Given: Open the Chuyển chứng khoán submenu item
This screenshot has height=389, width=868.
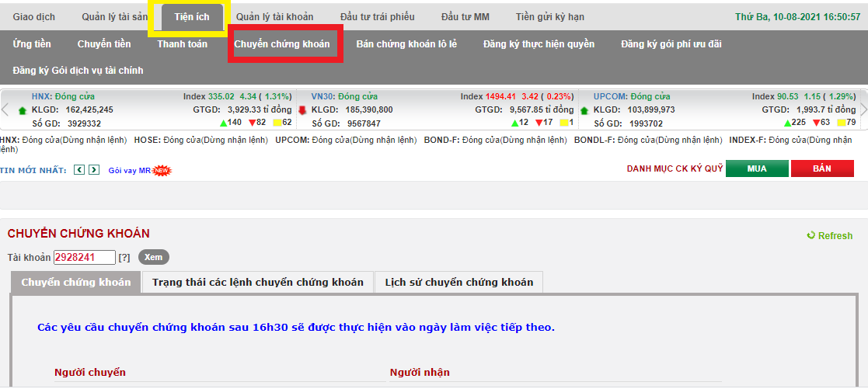Looking at the screenshot, I should [x=282, y=43].
